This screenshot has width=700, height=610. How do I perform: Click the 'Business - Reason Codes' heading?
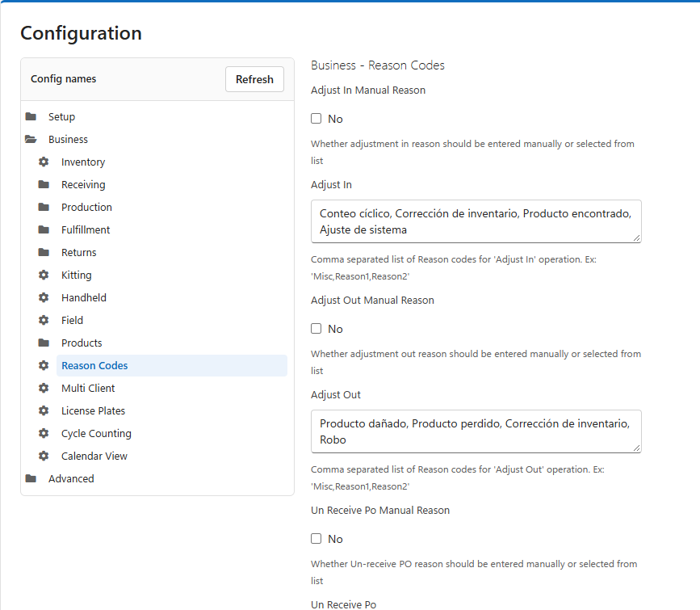[x=378, y=65]
